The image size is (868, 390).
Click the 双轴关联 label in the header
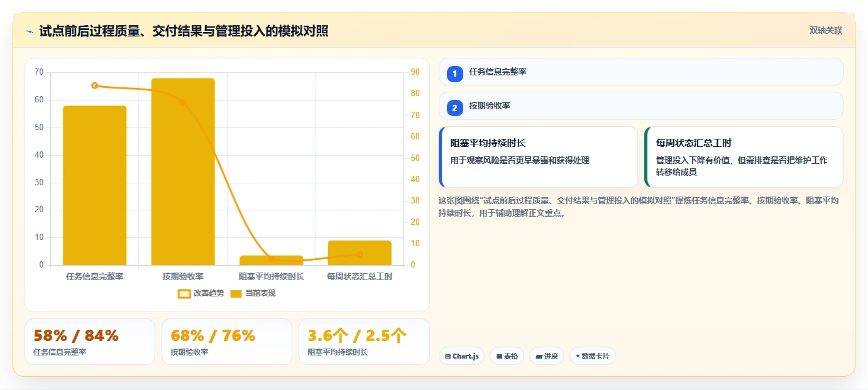point(825,30)
